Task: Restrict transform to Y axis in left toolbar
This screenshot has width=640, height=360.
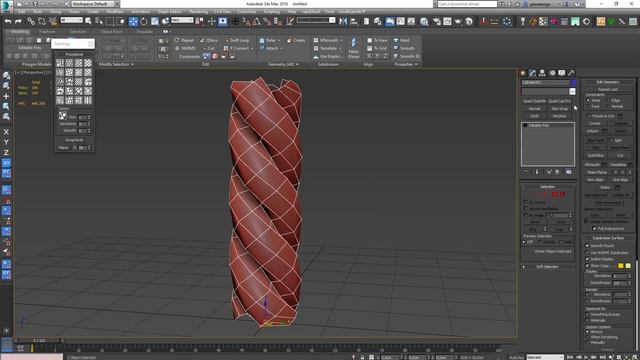Action: pyautogui.click(x=6, y=142)
